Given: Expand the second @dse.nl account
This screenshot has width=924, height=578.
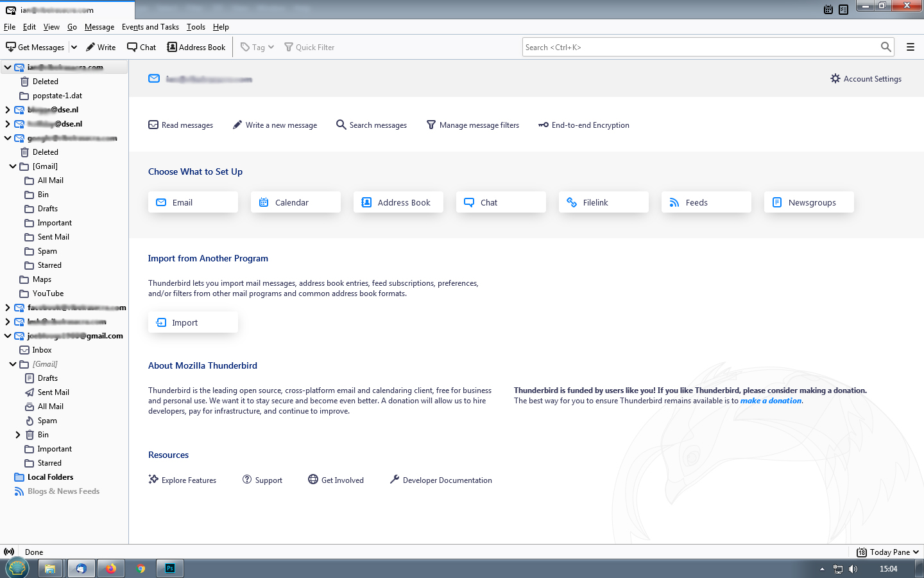Looking at the screenshot, I should 8,124.
